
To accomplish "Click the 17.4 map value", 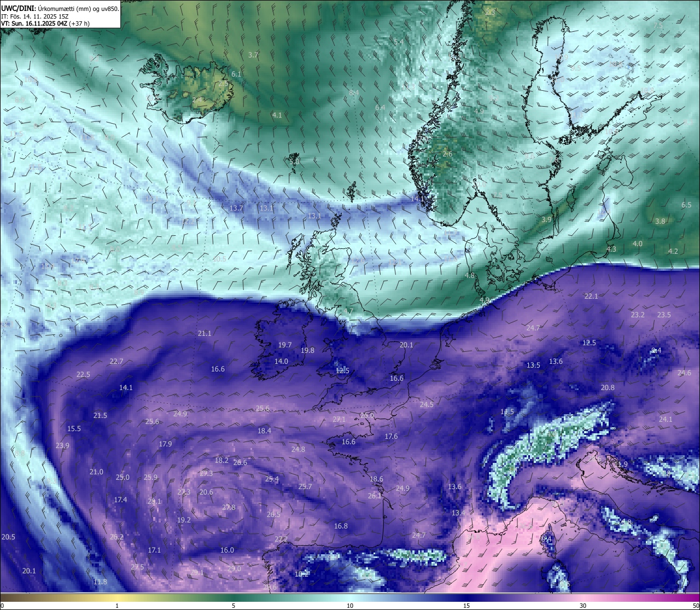I will point(120,500).
